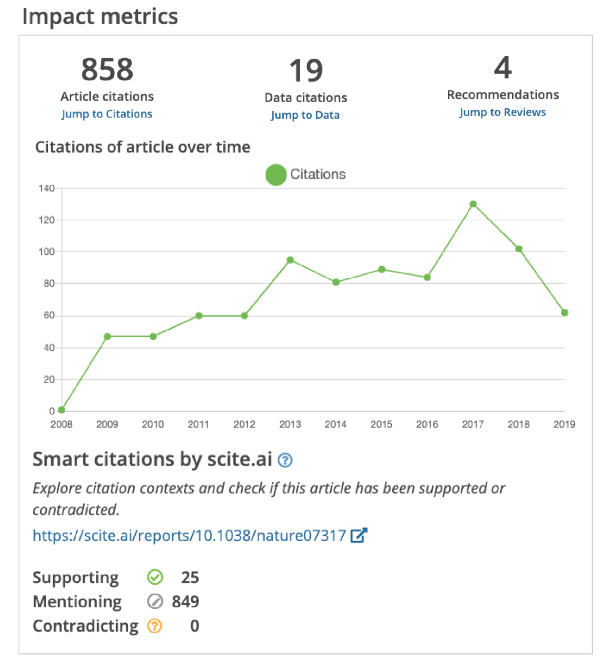Click the green Supporting checkmark icon
The width and height of the screenshot is (600, 658).
(154, 578)
